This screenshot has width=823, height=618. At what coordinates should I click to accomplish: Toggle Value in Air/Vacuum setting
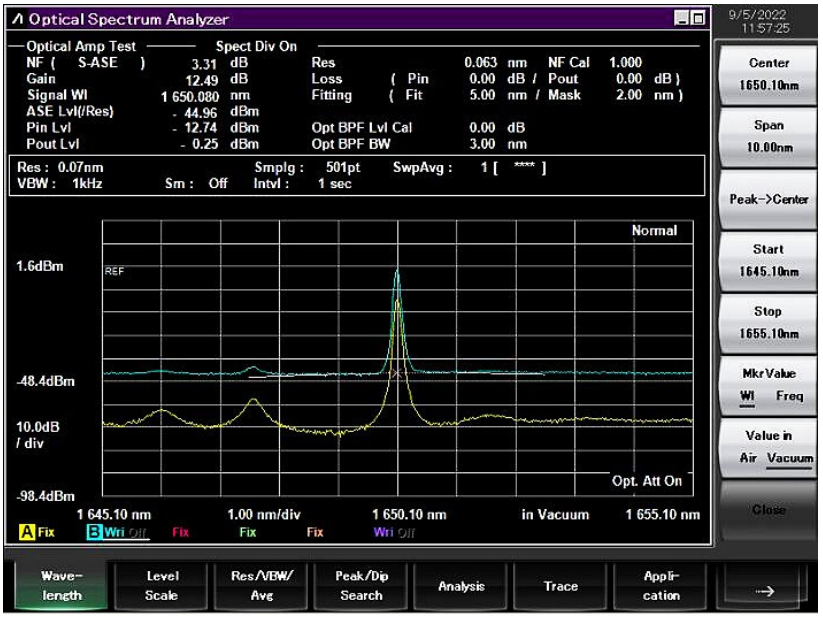click(768, 447)
